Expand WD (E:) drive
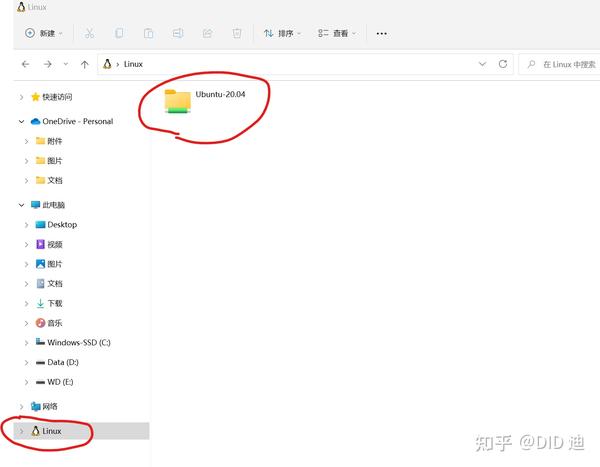Image resolution: width=600 pixels, height=467 pixels. click(x=26, y=382)
